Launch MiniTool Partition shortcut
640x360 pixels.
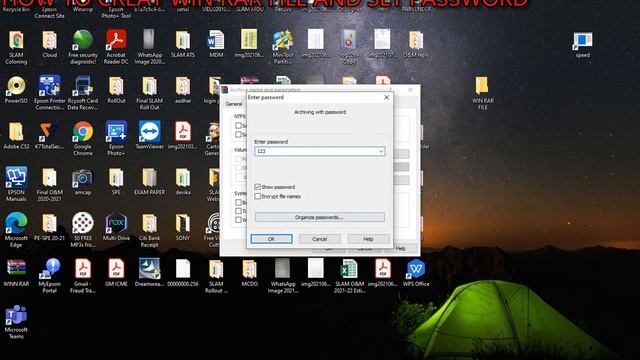pos(283,41)
